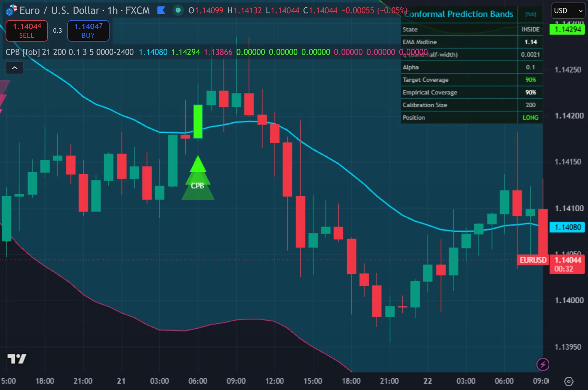Click the cyan 1.14080 indicator legend value
The width and height of the screenshot is (588, 390).
click(153, 52)
